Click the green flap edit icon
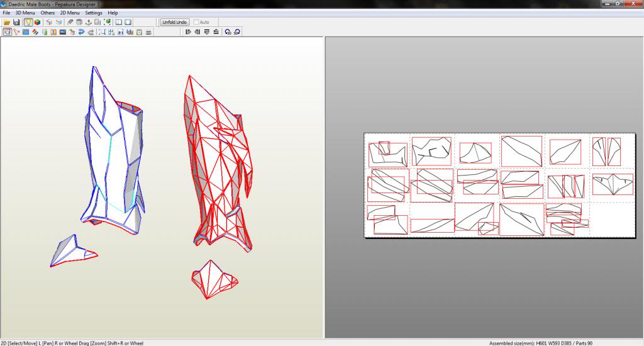This screenshot has width=644, height=346. pyautogui.click(x=45, y=32)
